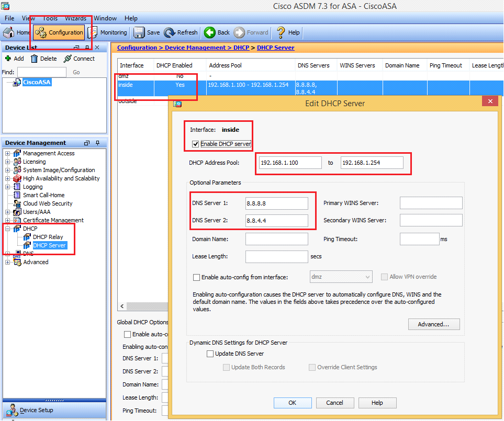504x421 pixels.
Task: Pin the Device Management panel
Action: (97, 143)
